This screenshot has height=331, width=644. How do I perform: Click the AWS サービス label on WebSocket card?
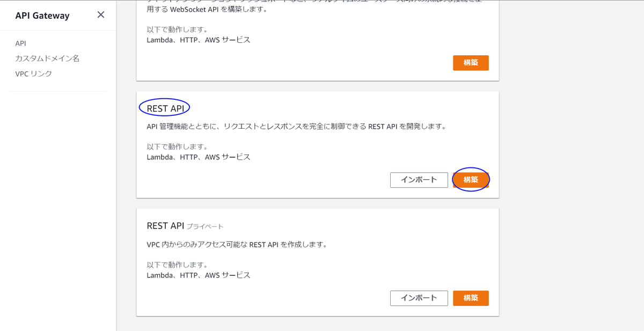pos(232,40)
